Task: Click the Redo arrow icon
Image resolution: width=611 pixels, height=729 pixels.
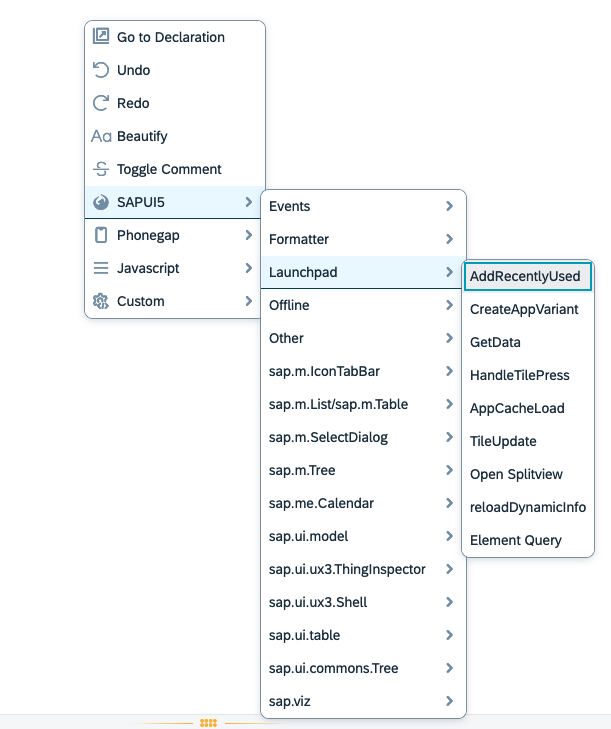Action: (101, 103)
